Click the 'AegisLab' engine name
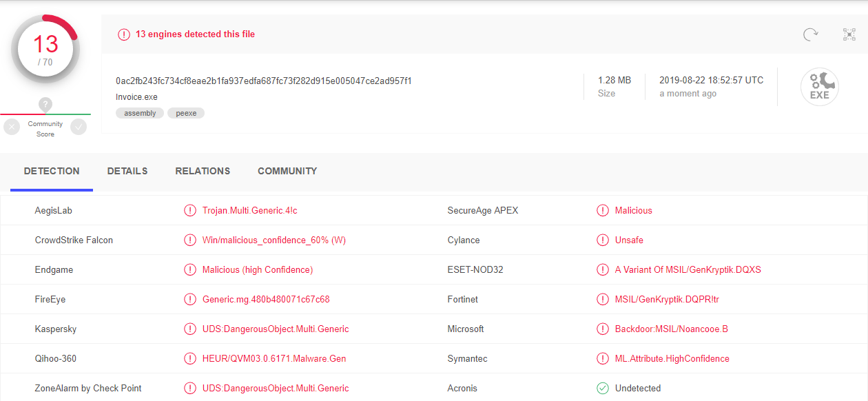This screenshot has height=401, width=868. pyautogui.click(x=53, y=211)
